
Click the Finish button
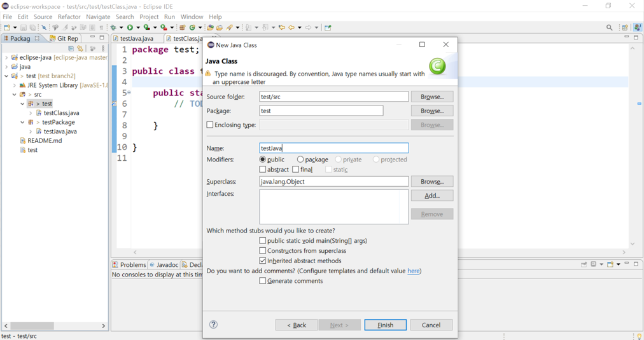coord(385,325)
